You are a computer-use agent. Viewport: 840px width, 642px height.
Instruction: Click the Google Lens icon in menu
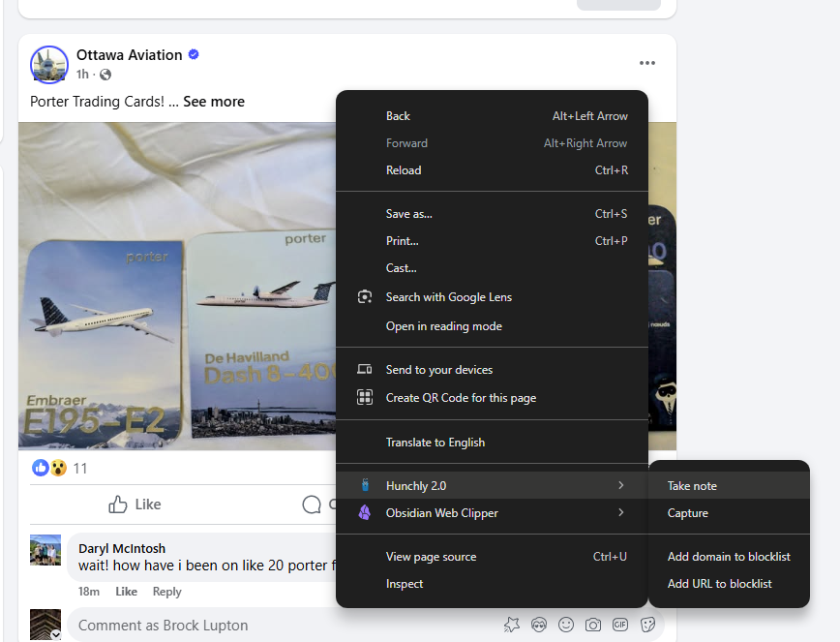point(365,297)
